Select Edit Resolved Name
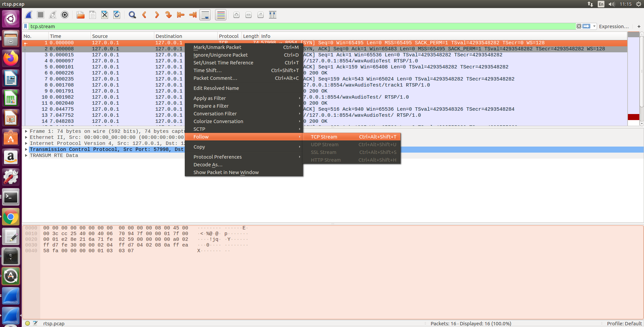The height and width of the screenshot is (327, 644). point(244,88)
